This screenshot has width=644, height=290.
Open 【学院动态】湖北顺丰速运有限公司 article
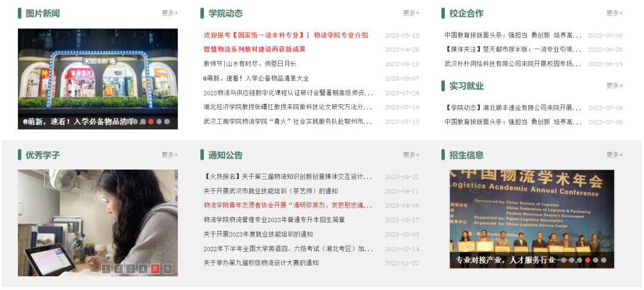pos(513,108)
